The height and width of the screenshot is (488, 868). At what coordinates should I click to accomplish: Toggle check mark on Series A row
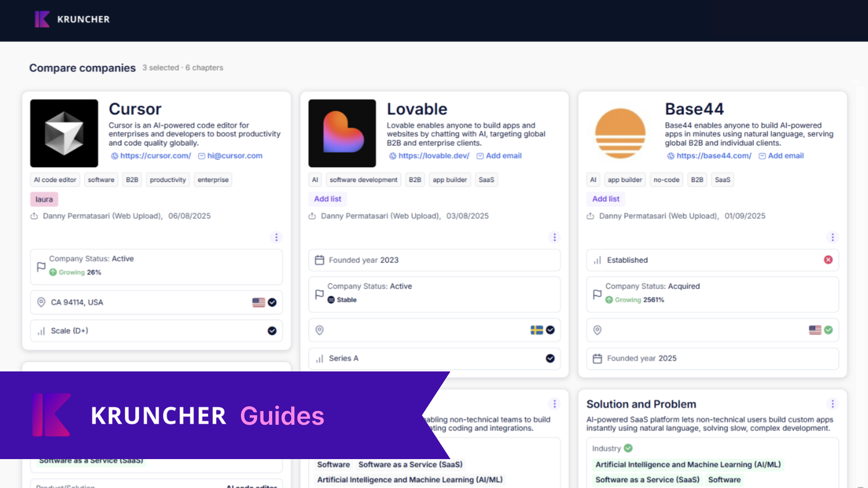tap(550, 358)
